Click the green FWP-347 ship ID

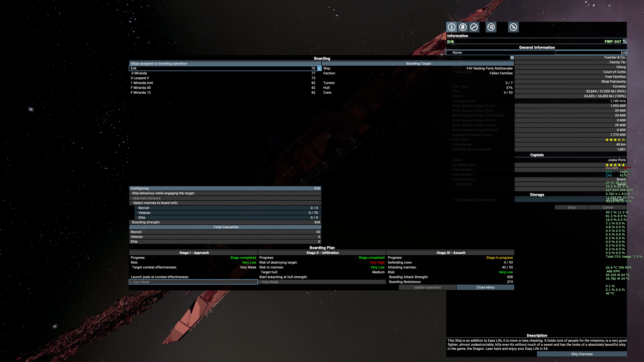[613, 41]
